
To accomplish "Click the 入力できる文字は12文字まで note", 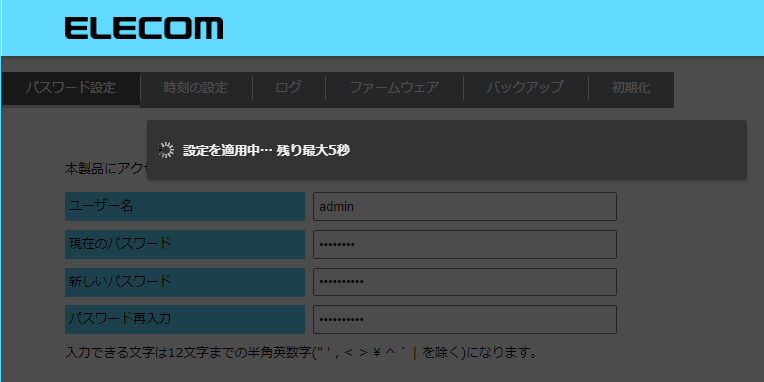I will 302,353.
